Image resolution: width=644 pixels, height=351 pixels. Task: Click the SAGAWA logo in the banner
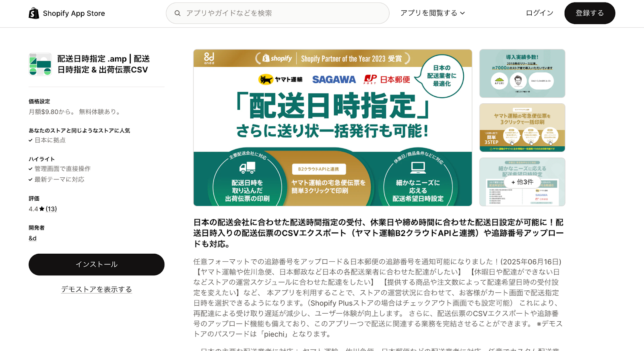(x=334, y=80)
